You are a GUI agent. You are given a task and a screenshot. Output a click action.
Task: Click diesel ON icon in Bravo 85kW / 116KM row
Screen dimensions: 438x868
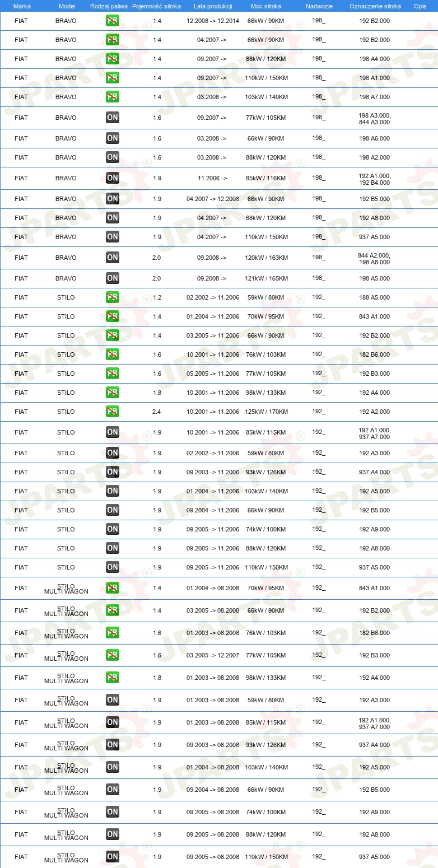113,178
